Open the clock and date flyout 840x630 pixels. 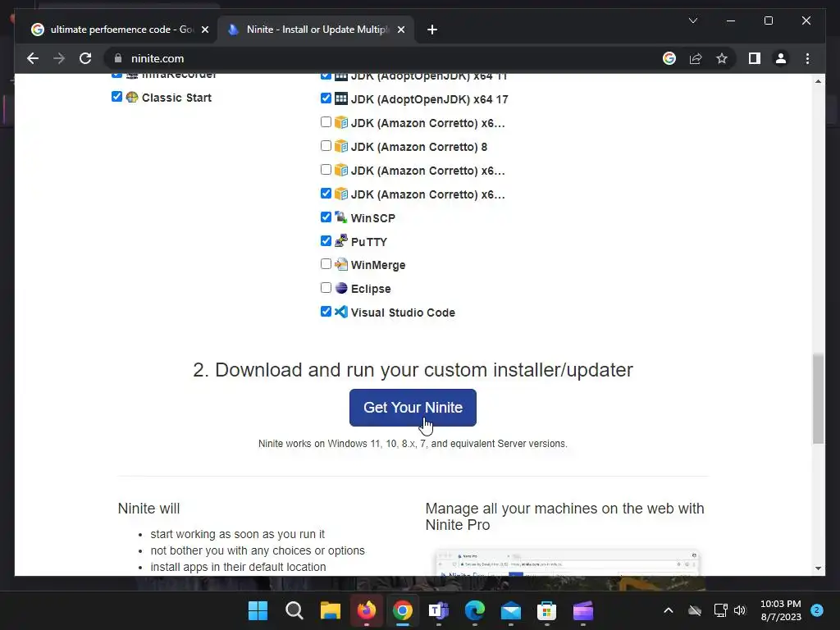click(781, 610)
